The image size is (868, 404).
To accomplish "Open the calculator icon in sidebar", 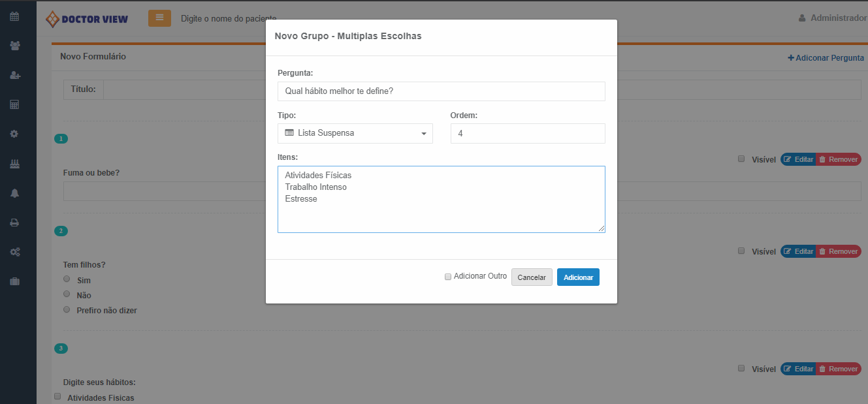I will point(14,104).
